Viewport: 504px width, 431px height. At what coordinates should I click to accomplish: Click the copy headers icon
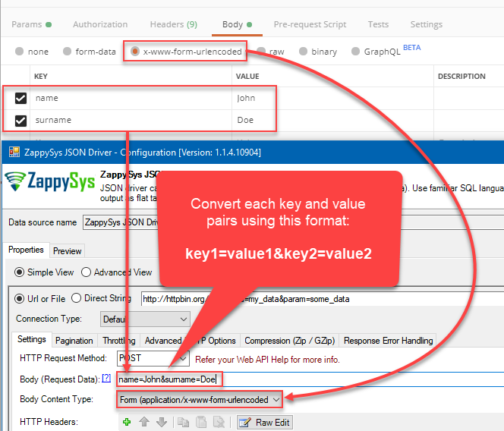click(184, 422)
